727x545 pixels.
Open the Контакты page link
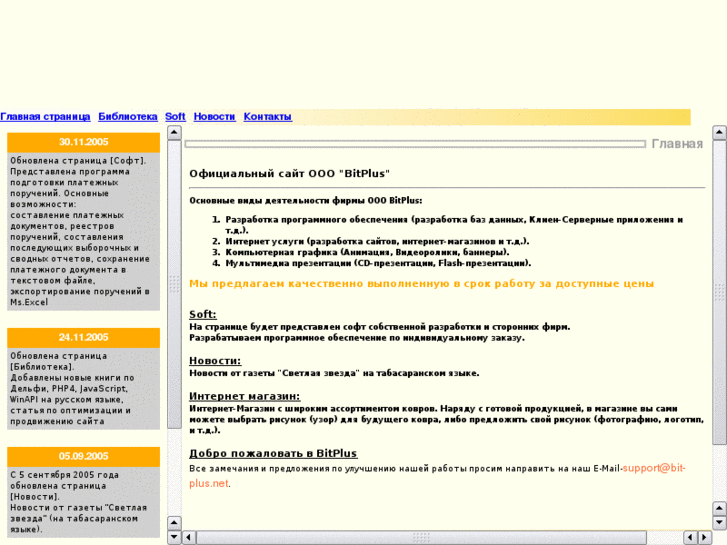(x=268, y=116)
